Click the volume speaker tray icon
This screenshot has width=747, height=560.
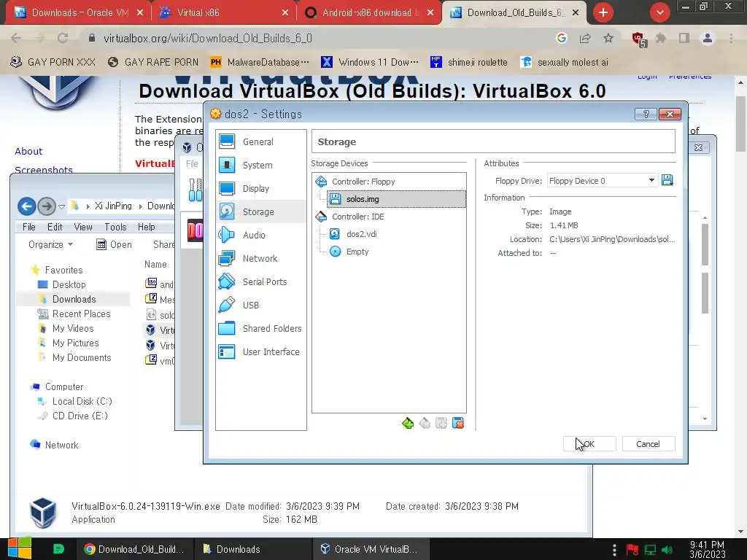tap(667, 550)
